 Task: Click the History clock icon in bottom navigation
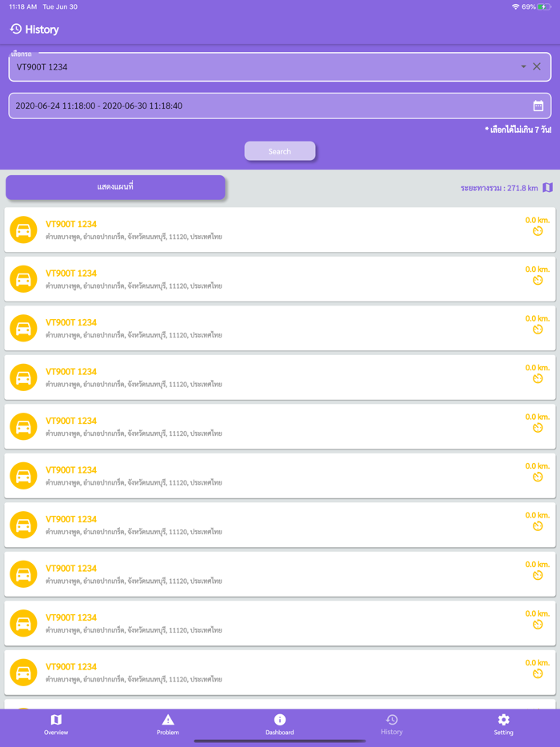coord(391,718)
